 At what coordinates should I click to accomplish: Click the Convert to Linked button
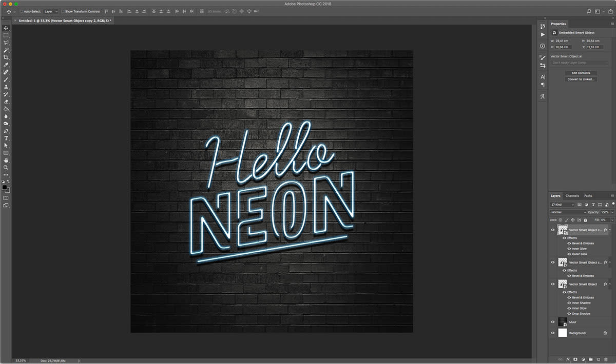[581, 79]
